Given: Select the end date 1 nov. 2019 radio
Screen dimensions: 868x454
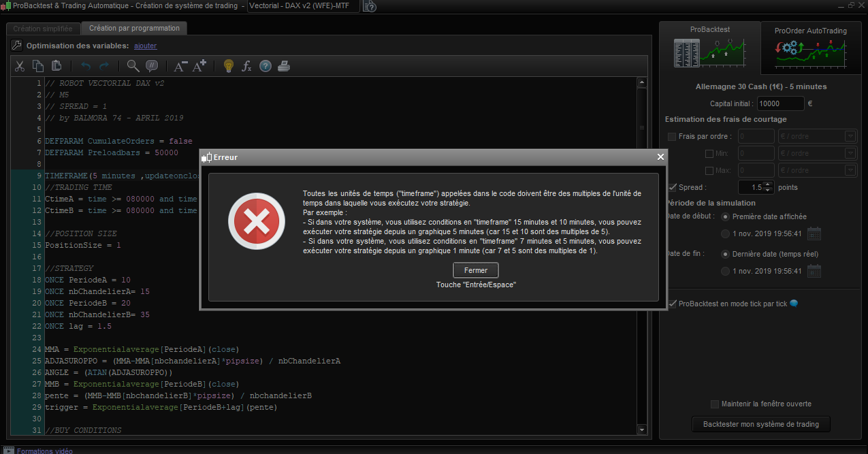Looking at the screenshot, I should 725,271.
